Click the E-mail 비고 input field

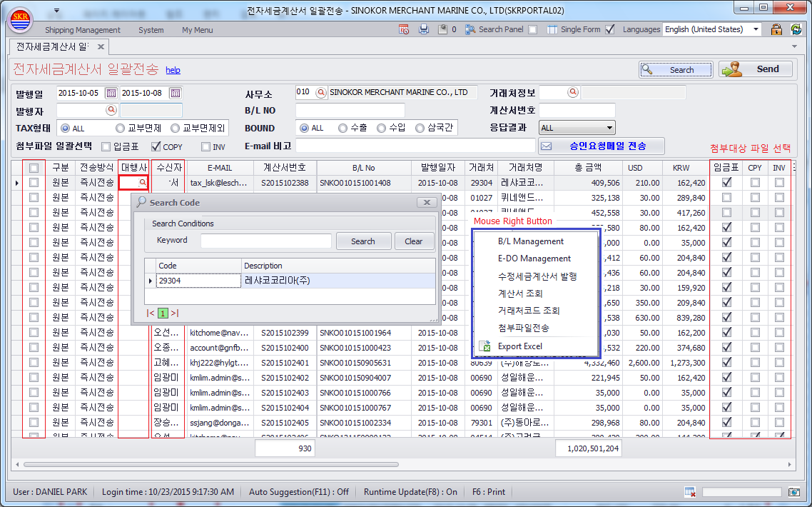pyautogui.click(x=415, y=146)
